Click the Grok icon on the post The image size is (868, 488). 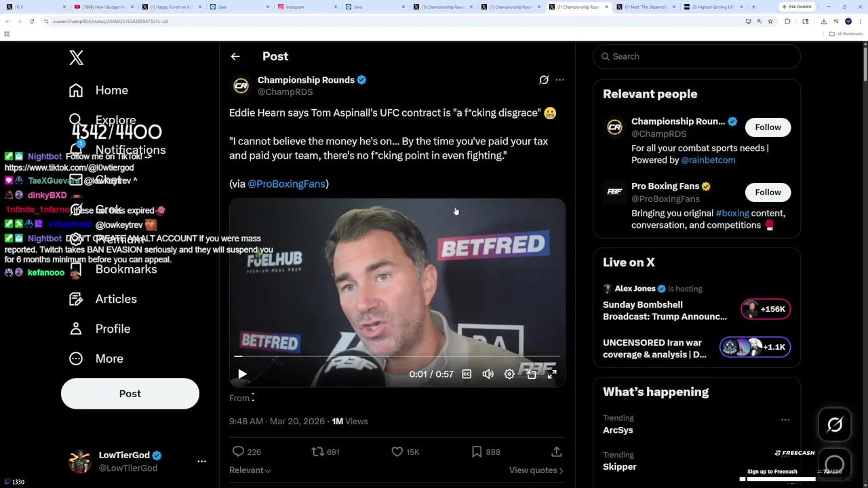point(544,80)
